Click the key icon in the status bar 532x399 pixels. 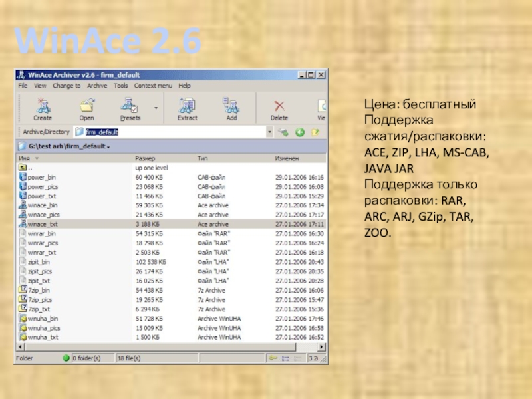(273, 358)
